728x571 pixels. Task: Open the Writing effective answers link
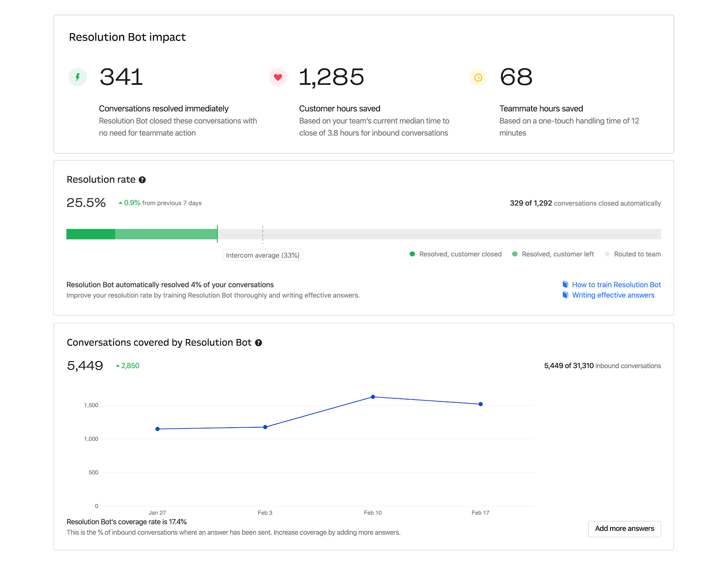click(x=613, y=295)
